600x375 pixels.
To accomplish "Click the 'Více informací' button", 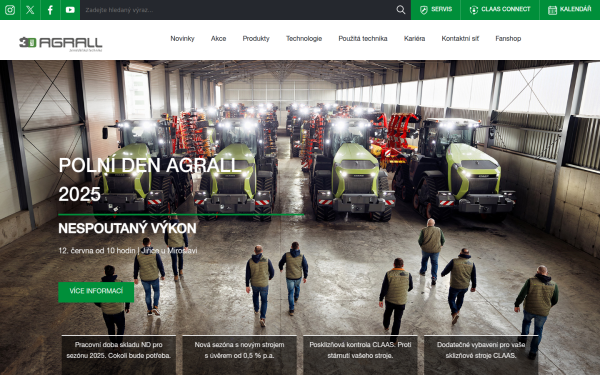I will [96, 292].
